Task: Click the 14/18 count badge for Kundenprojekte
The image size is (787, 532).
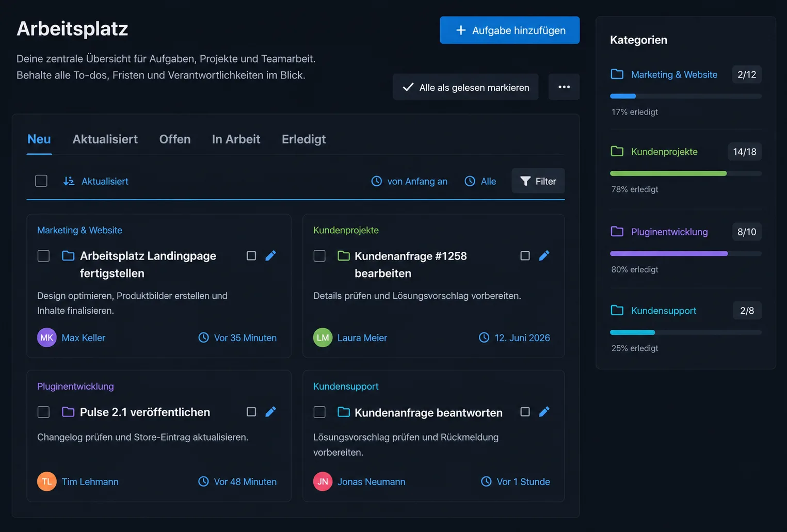Action: coord(745,152)
